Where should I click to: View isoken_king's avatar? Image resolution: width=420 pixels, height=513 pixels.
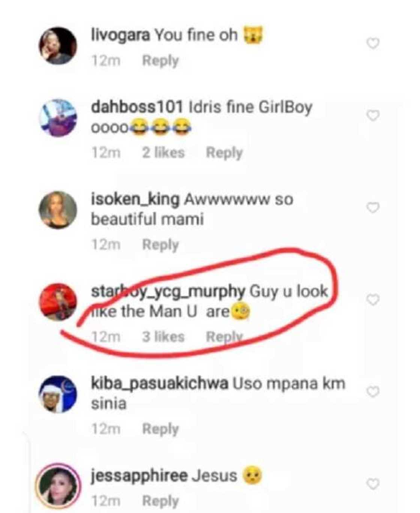58,210
